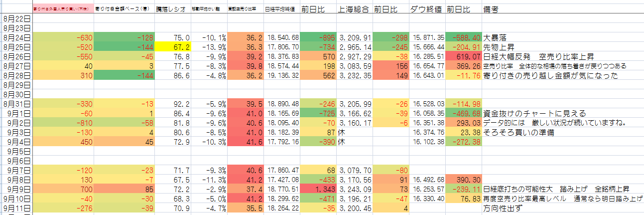Viewport: 644px width, 215px height.
Task: Click the -810 cell on 9月2日
Action: pos(63,123)
